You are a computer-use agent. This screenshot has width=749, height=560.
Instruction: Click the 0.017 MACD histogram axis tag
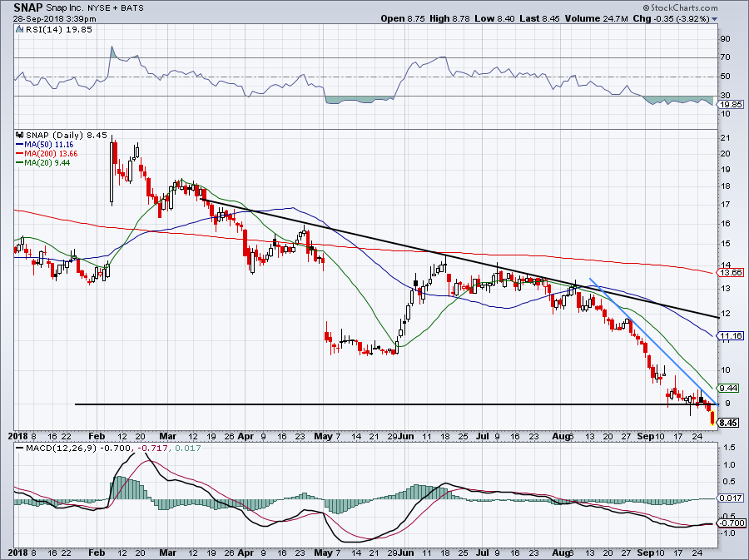[x=732, y=498]
